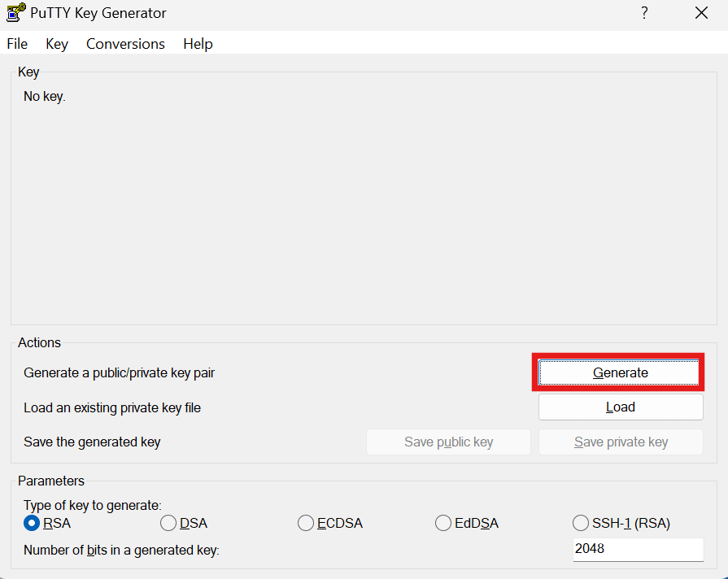728x579 pixels.
Task: Click the 'Actions' group heading
Action: 40,342
